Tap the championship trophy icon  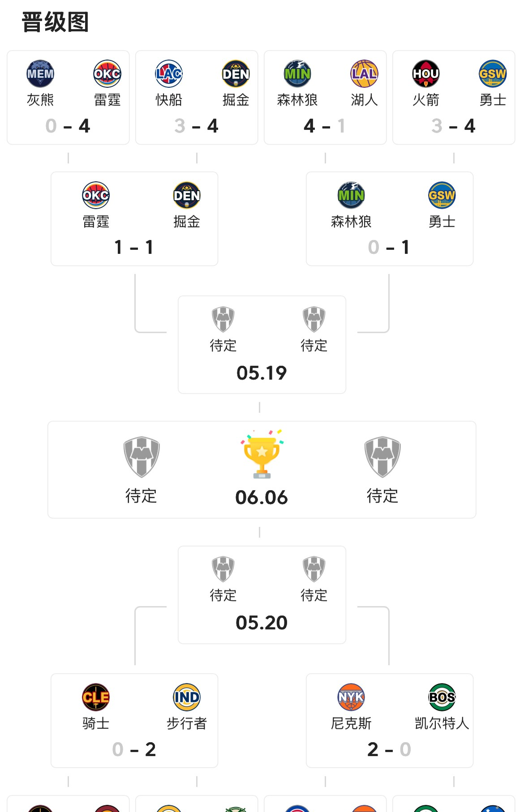(262, 453)
